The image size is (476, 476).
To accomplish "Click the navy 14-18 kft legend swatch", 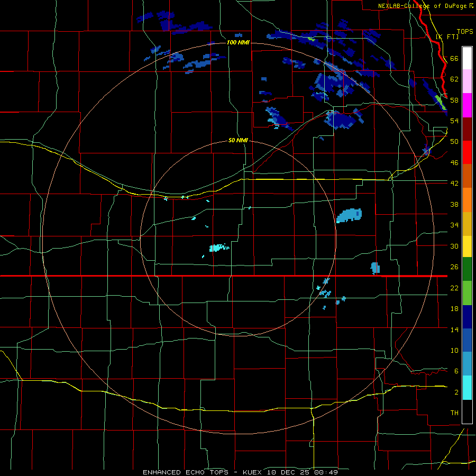I will (x=467, y=317).
